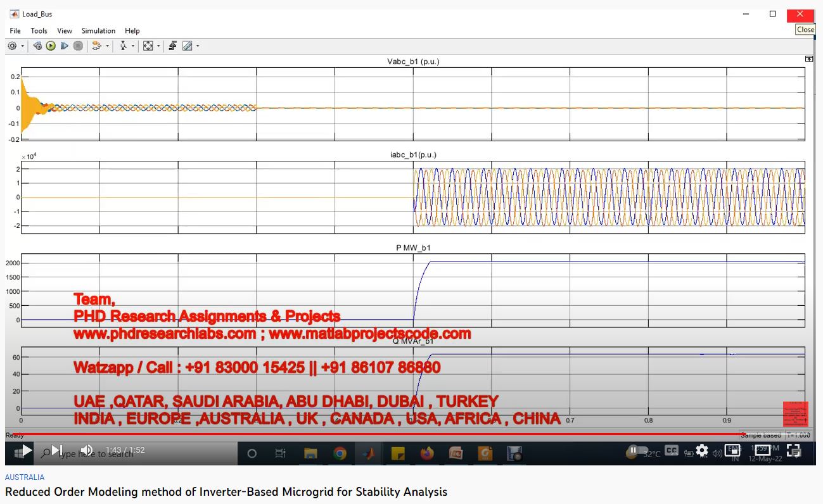Seek on the red video progress bar

pyautogui.click(x=411, y=434)
